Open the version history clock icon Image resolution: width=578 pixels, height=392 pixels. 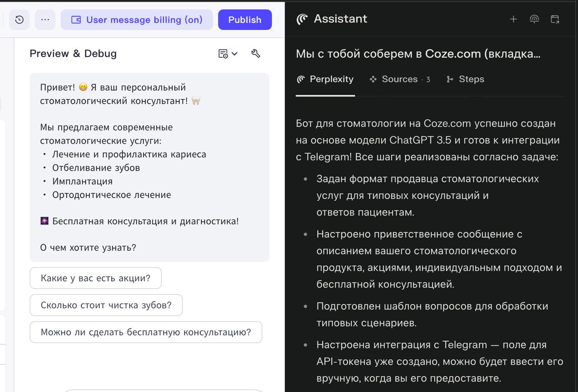[x=19, y=20]
